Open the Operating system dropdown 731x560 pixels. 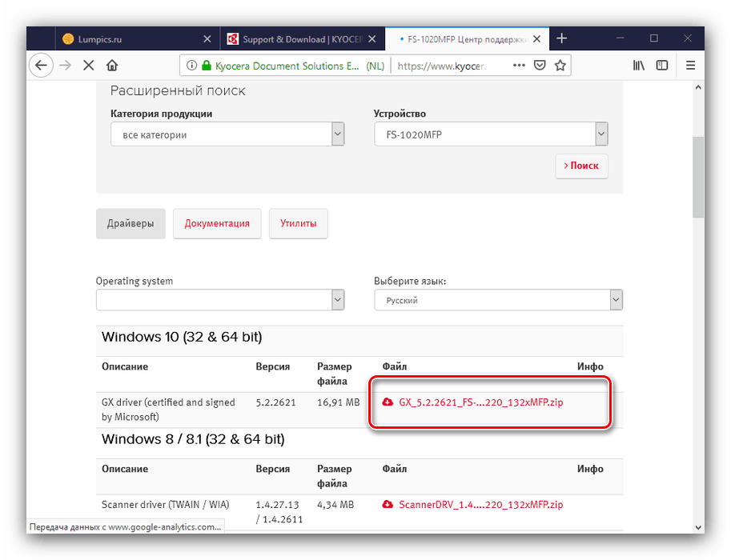point(220,300)
